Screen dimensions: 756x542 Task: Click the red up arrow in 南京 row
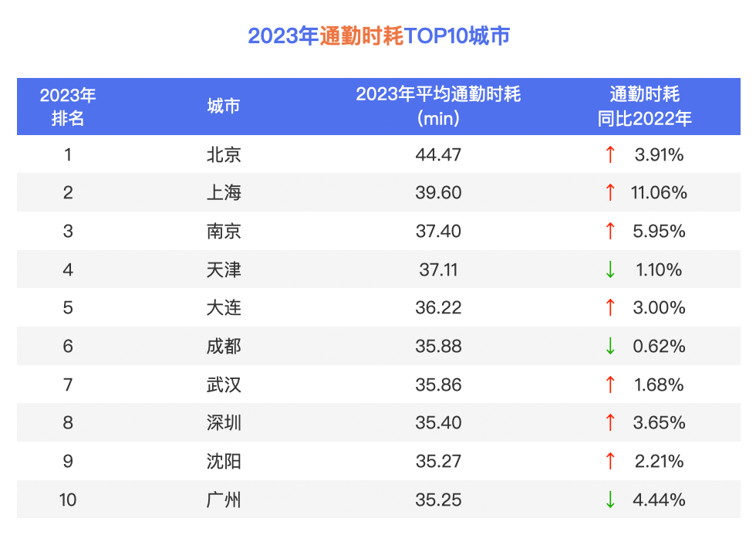610,231
